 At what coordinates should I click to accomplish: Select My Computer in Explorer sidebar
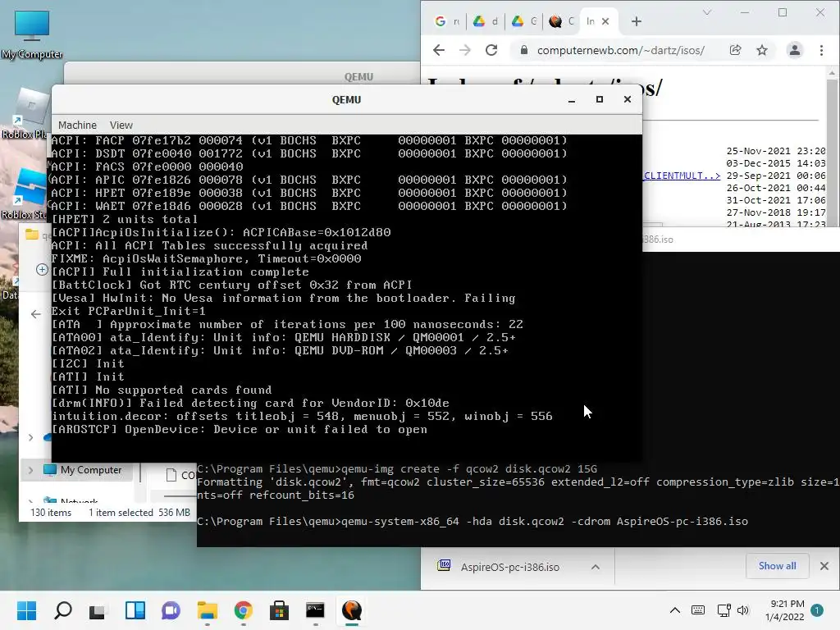tap(83, 470)
